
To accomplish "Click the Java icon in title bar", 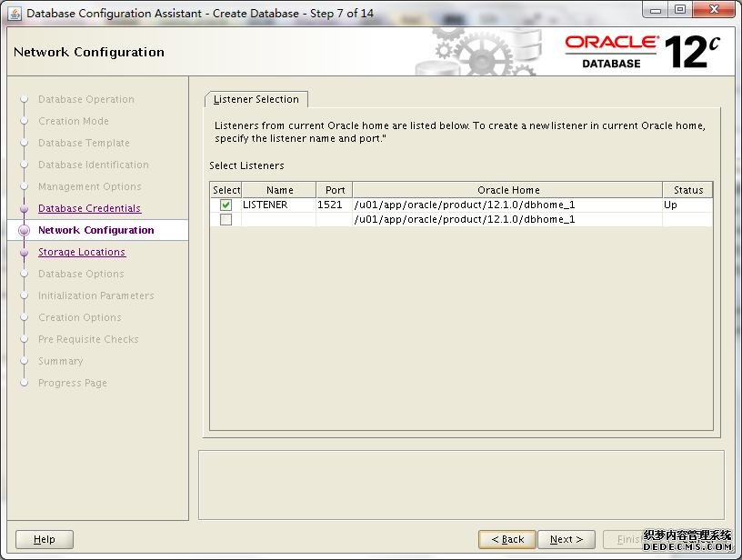I will [15, 13].
